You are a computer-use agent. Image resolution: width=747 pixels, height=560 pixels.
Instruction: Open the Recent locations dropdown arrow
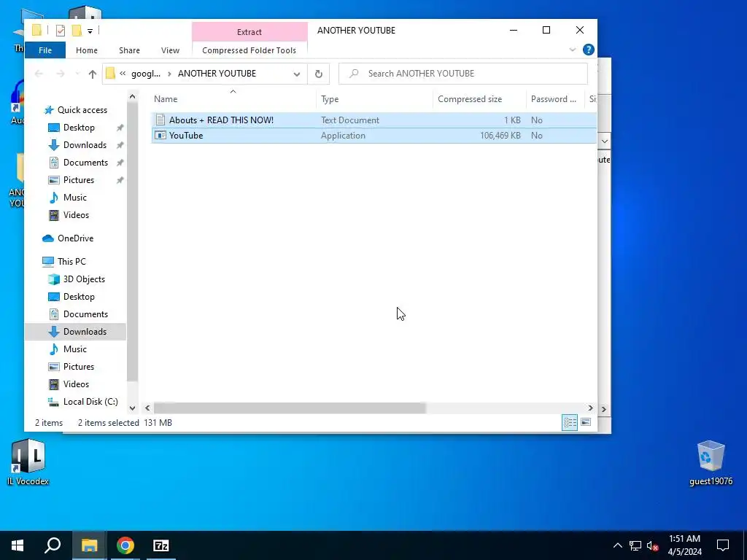(x=77, y=74)
